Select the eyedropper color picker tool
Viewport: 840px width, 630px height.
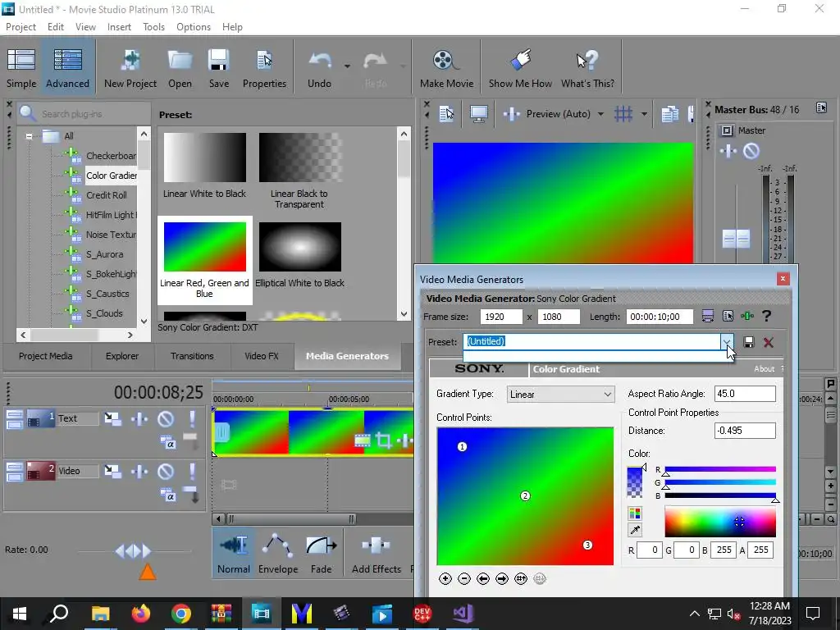(635, 530)
